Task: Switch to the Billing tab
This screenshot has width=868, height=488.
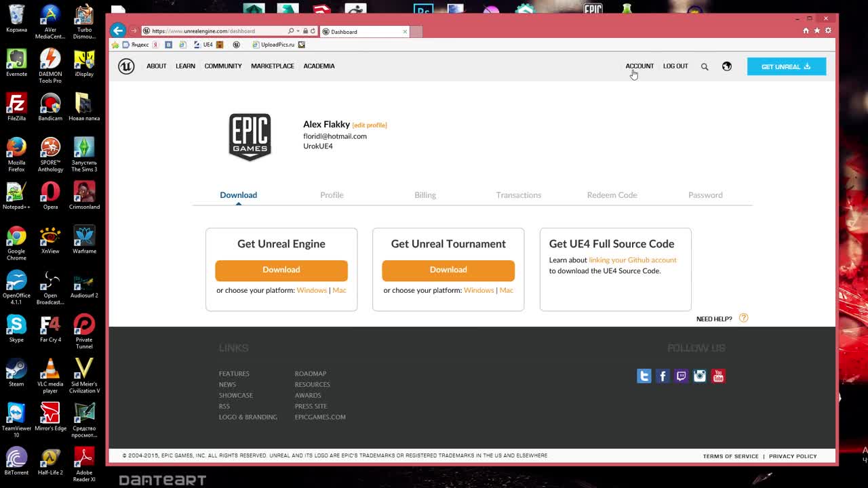Action: click(425, 195)
